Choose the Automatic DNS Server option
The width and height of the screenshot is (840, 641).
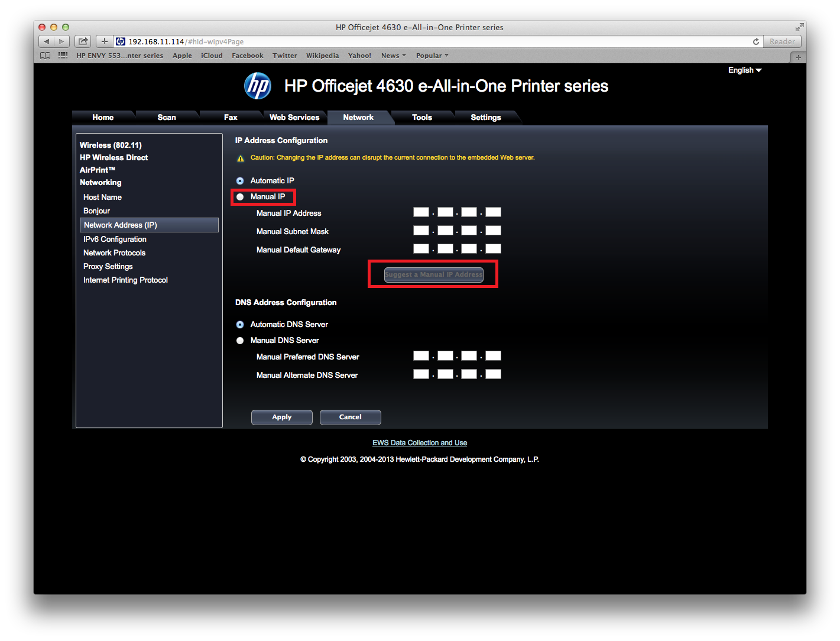pyautogui.click(x=240, y=325)
